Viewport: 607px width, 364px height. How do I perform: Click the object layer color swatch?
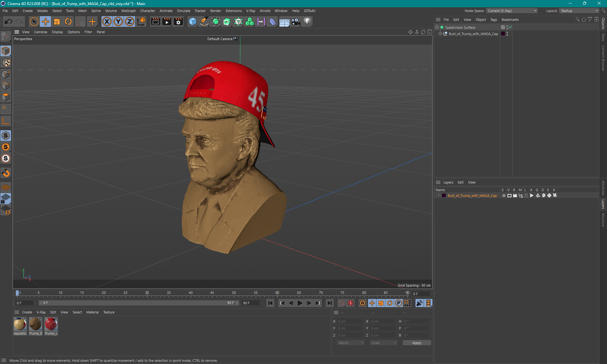[503, 33]
